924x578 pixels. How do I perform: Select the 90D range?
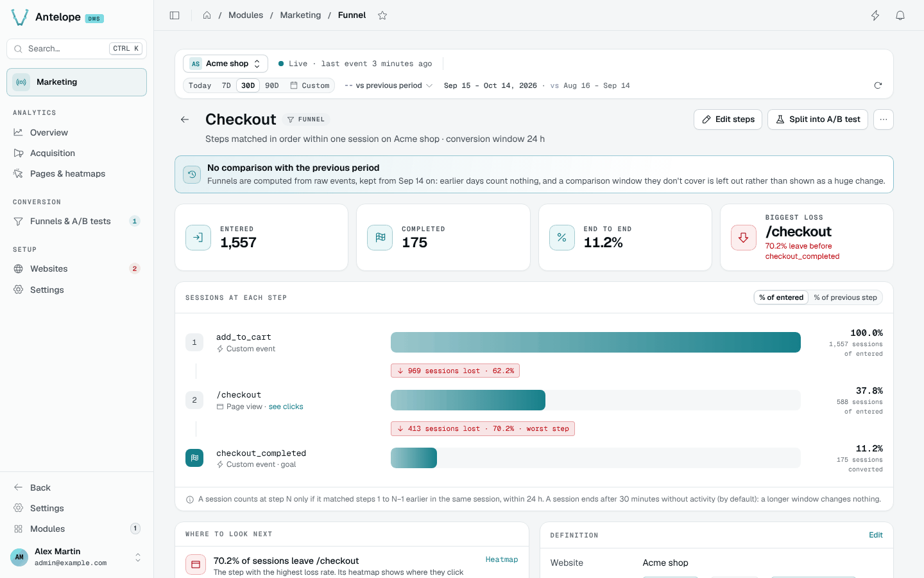[x=272, y=85]
